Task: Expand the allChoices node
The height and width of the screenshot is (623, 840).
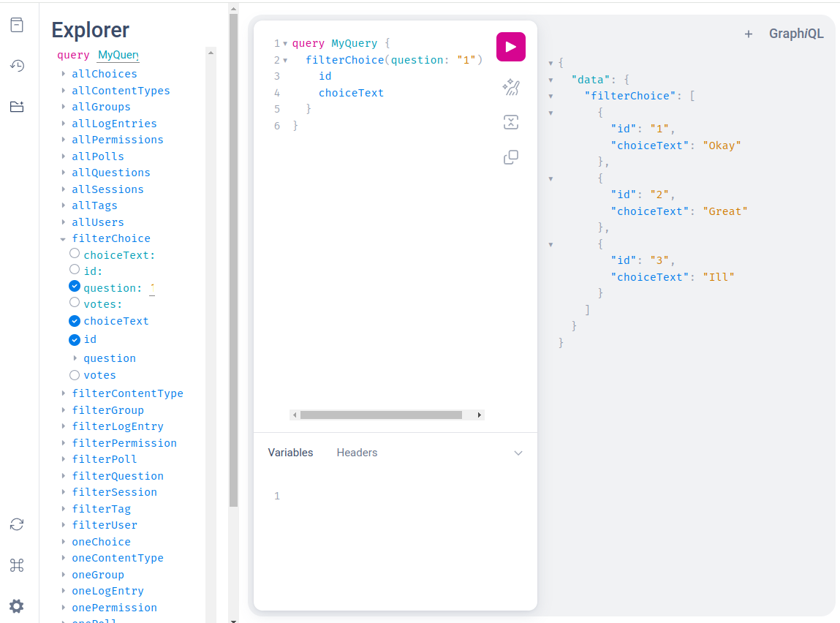Action: click(63, 73)
